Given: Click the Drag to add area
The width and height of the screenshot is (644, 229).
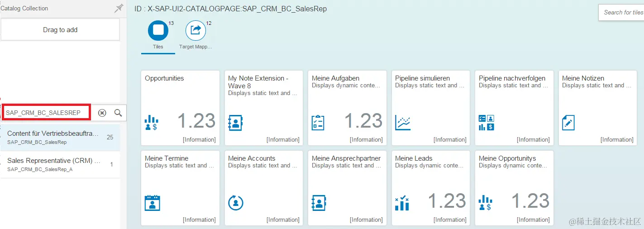Looking at the screenshot, I should [60, 30].
